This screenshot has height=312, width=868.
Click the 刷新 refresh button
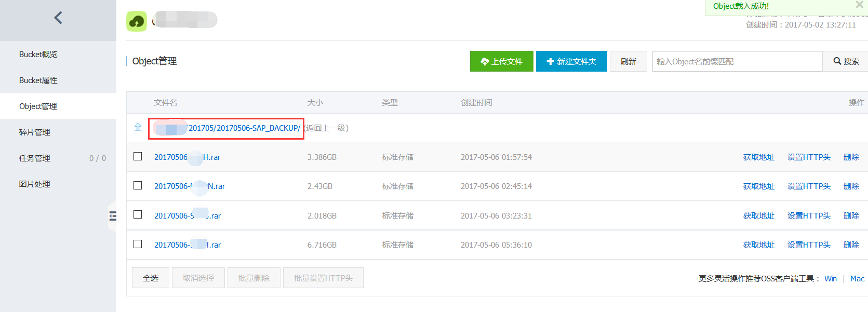pos(628,61)
